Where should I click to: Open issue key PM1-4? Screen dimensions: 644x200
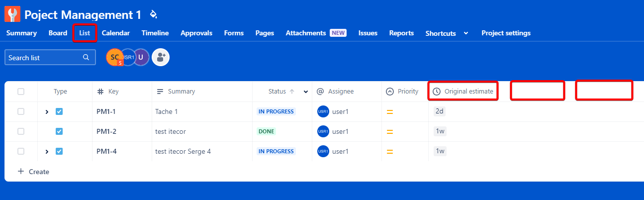pyautogui.click(x=106, y=151)
